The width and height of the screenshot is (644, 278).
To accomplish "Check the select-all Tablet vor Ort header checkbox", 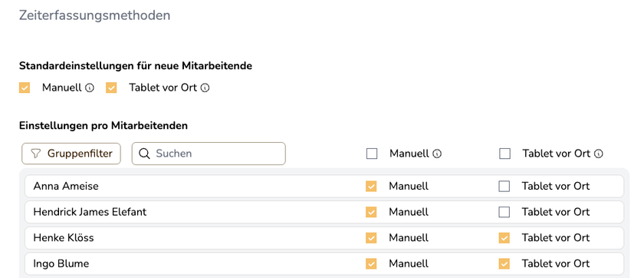I will (x=504, y=154).
